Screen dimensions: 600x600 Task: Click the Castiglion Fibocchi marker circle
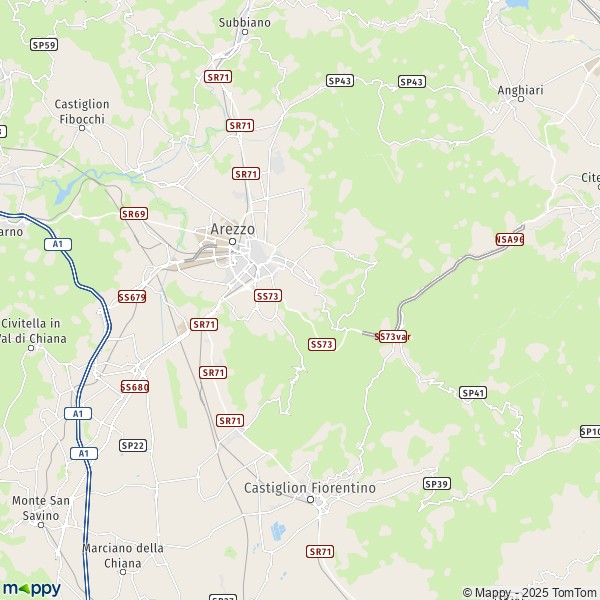[82, 128]
